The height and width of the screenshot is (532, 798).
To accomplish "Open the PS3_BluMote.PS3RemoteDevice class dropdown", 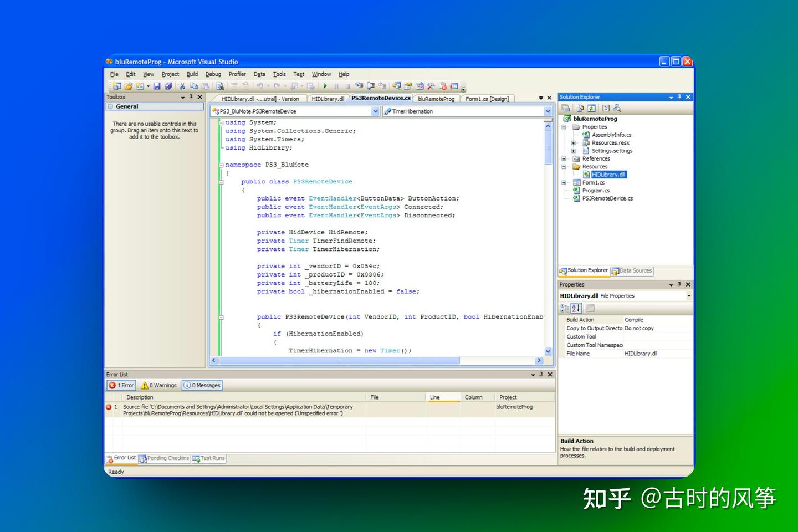I will click(x=375, y=111).
